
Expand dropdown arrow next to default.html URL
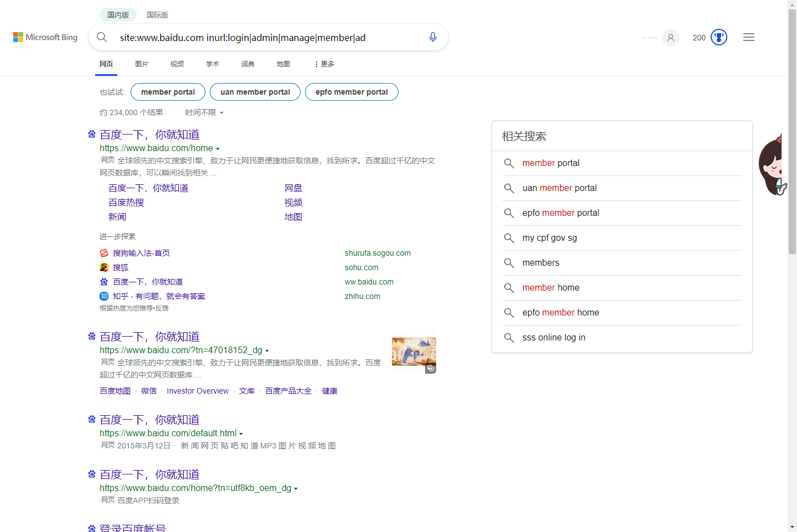(241, 434)
